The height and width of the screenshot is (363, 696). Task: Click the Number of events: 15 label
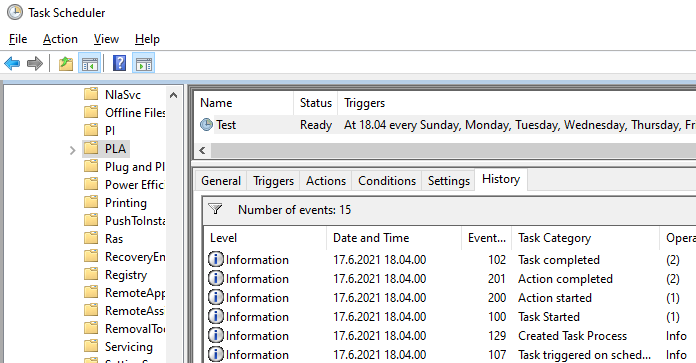[x=294, y=209]
